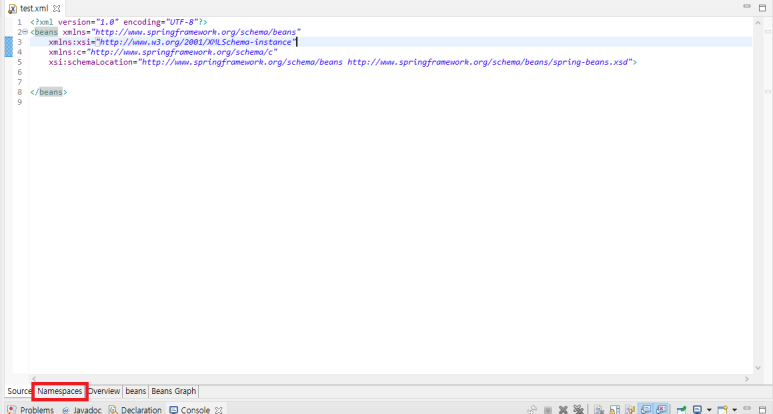Collapse the beans element fold on line 2
Screen dimensions: 773x414
25,32
